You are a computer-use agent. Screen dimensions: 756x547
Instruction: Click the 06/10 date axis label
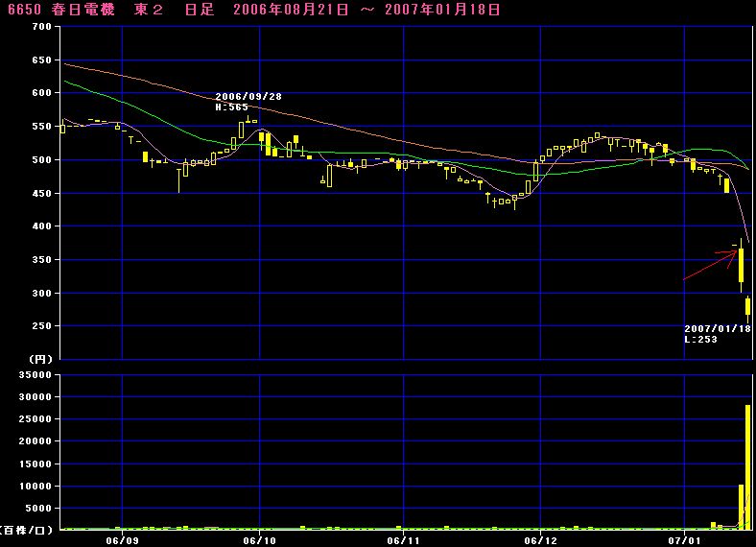260,540
